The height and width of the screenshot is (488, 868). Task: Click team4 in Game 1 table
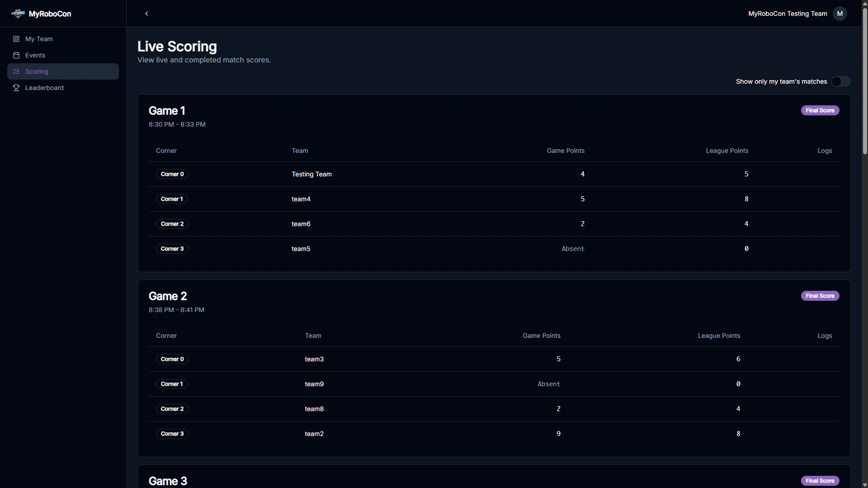click(301, 199)
